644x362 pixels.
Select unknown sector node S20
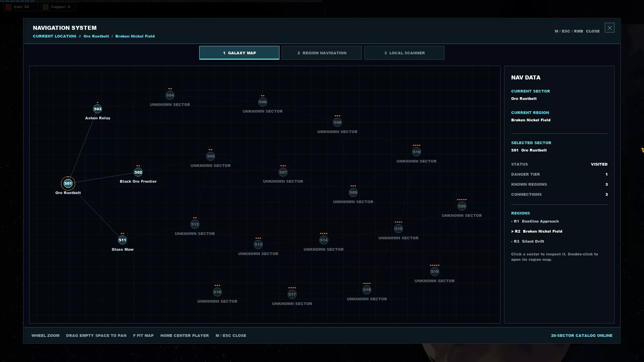click(462, 206)
